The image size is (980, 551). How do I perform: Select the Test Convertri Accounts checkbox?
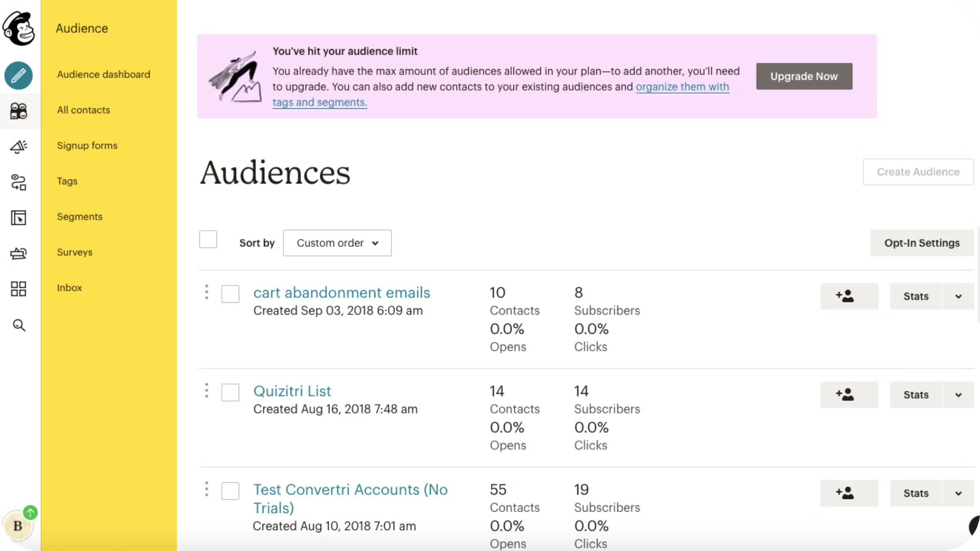[x=230, y=491]
